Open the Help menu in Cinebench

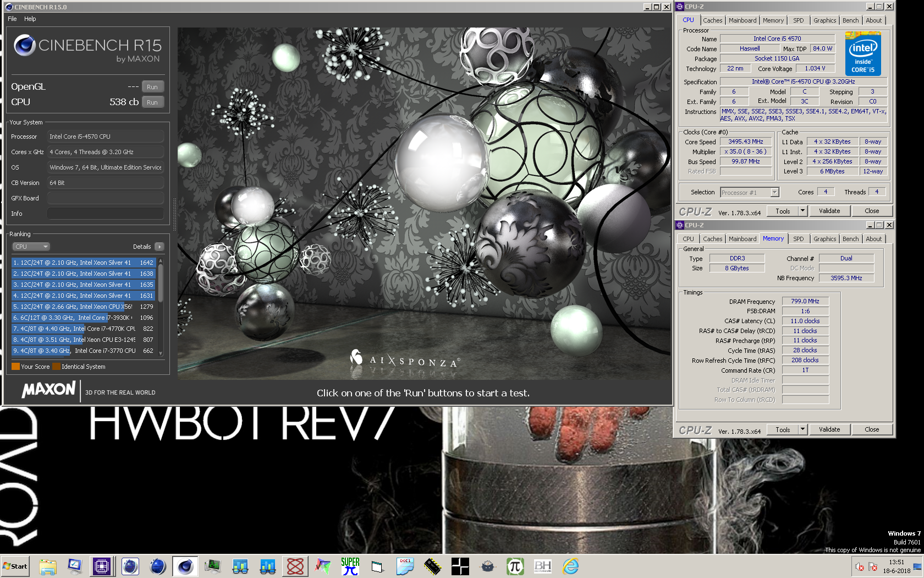pyautogui.click(x=30, y=19)
